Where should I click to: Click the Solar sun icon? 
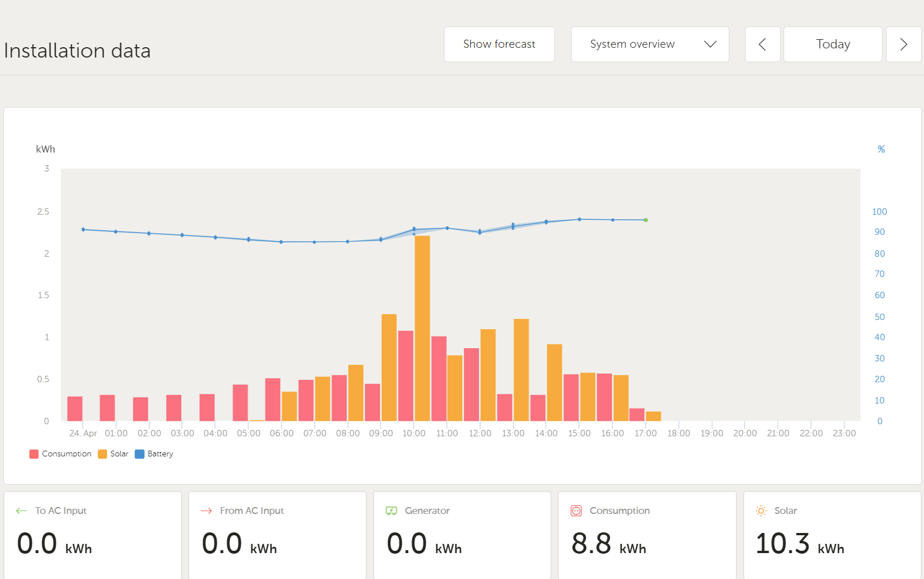click(x=761, y=511)
